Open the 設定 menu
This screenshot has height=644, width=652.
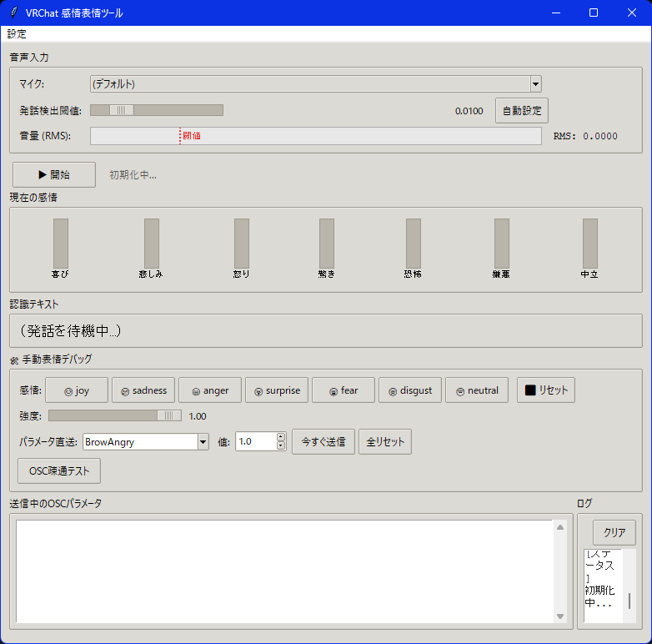click(17, 34)
